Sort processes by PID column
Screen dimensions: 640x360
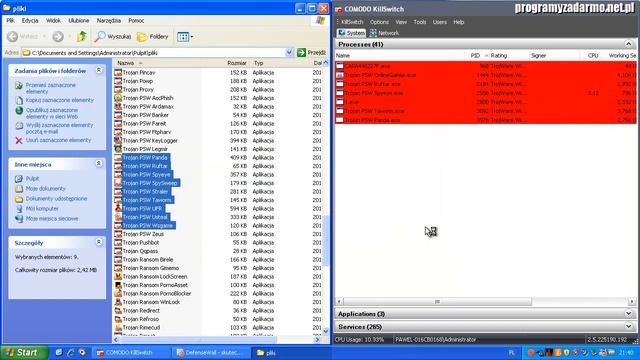point(476,56)
